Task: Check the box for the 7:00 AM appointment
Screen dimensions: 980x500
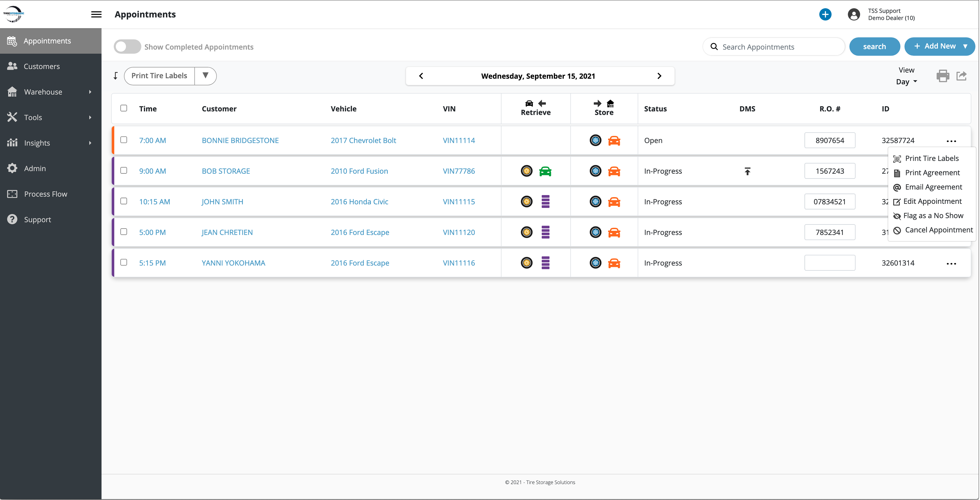Action: 124,140
